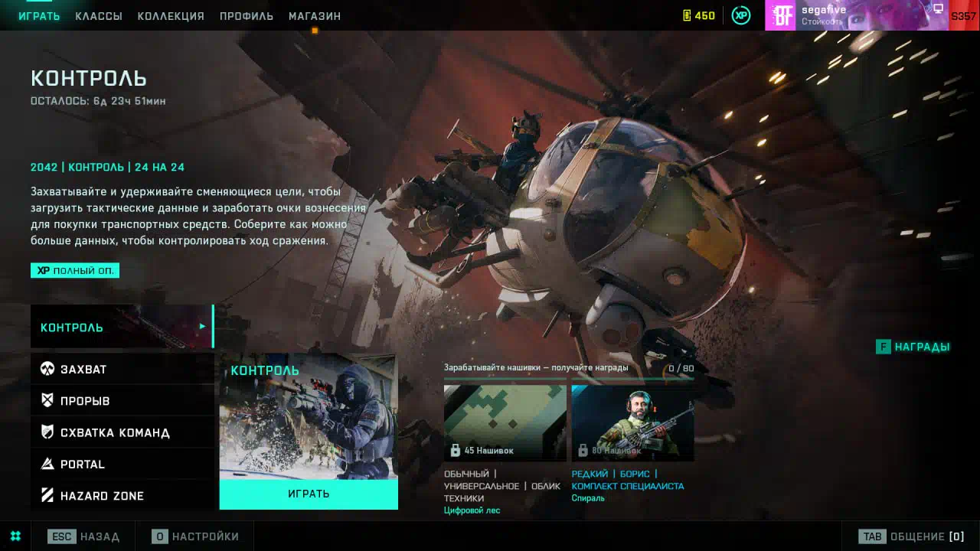Viewport: 980px width, 551px height.
Task: Select the ЗАХВАТ mode label
Action: click(83, 370)
